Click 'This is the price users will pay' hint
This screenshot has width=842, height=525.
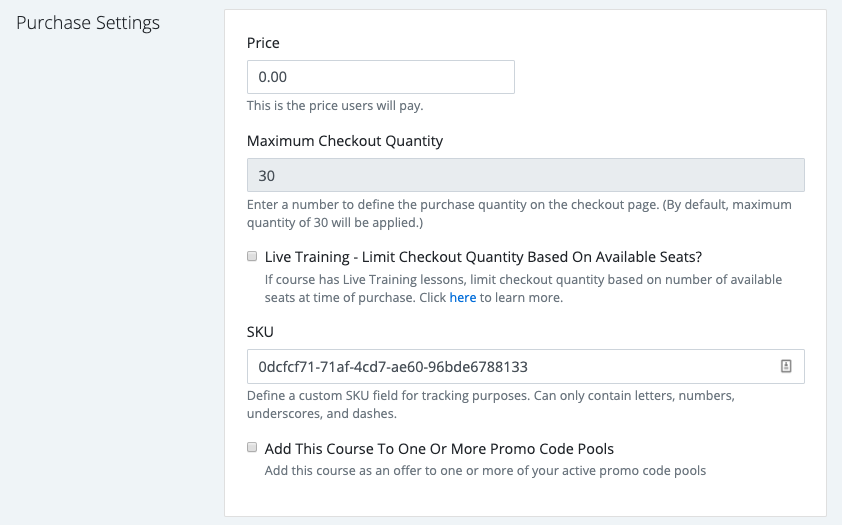[335, 106]
